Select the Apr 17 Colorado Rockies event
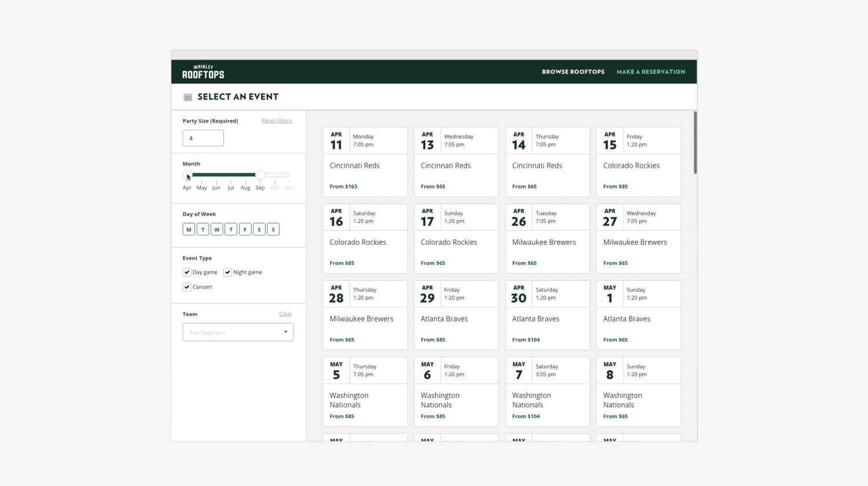The width and height of the screenshot is (868, 486). [456, 238]
